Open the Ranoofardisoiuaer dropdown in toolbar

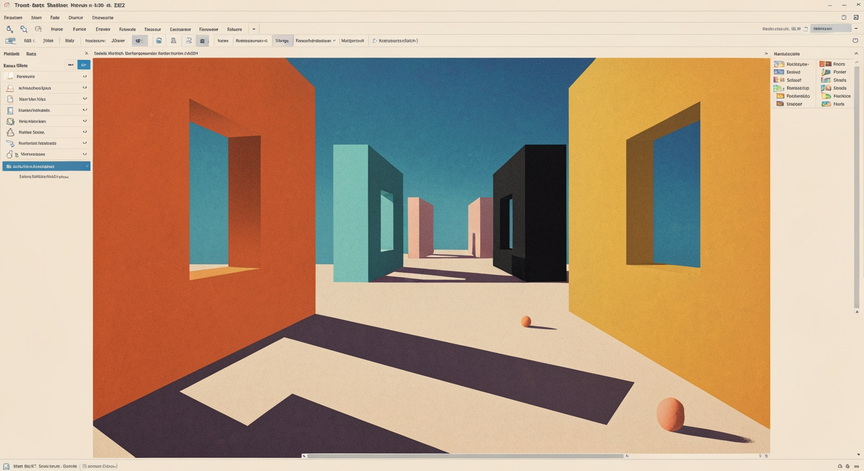[x=315, y=41]
